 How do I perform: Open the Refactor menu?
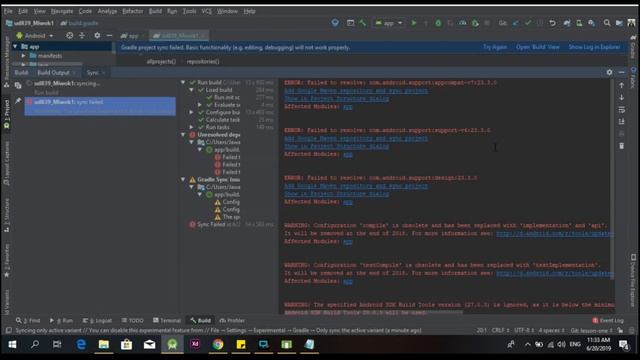(x=133, y=11)
